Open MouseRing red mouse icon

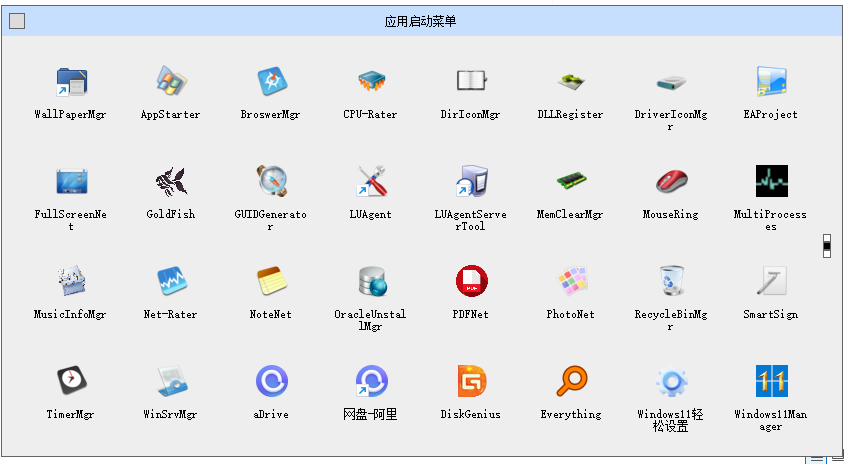pos(671,182)
